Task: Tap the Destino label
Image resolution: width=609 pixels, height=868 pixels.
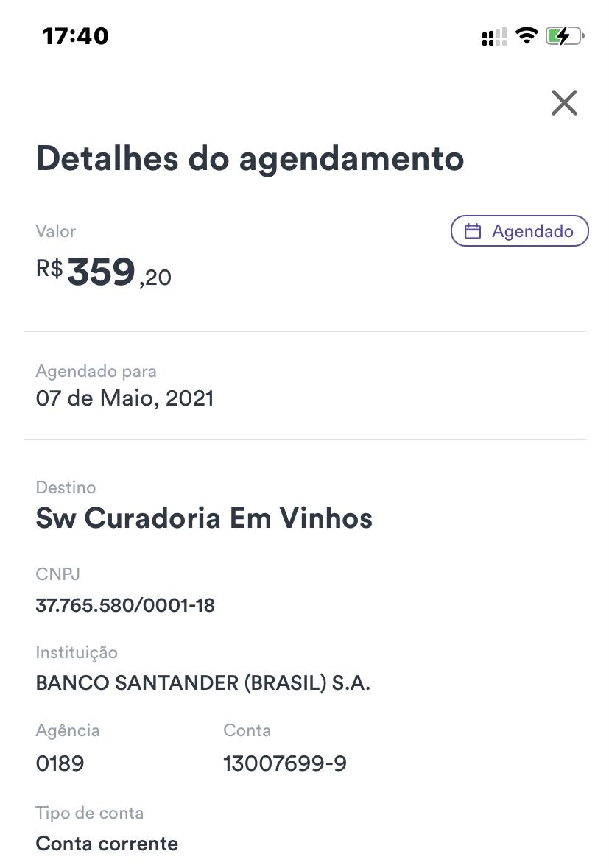Action: tap(66, 487)
